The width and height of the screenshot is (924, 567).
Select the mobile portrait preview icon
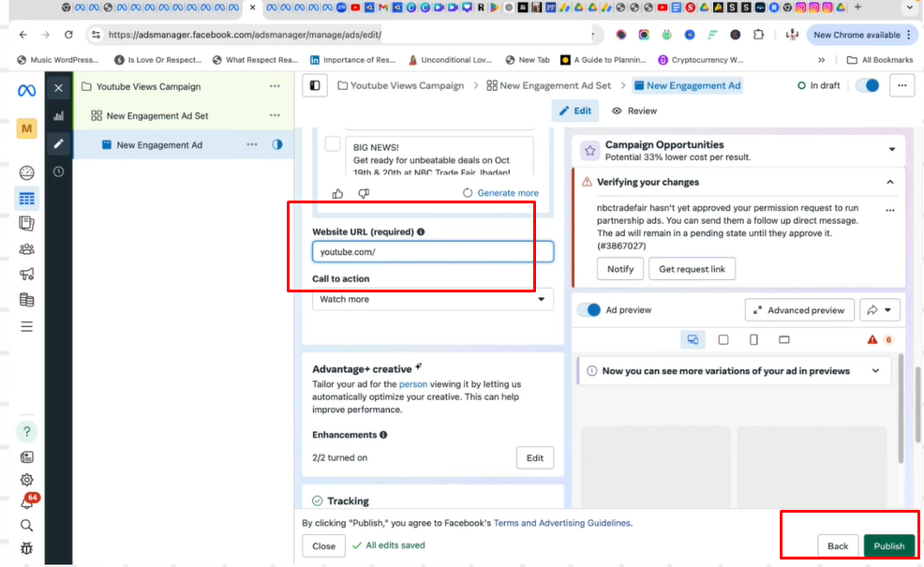click(753, 339)
